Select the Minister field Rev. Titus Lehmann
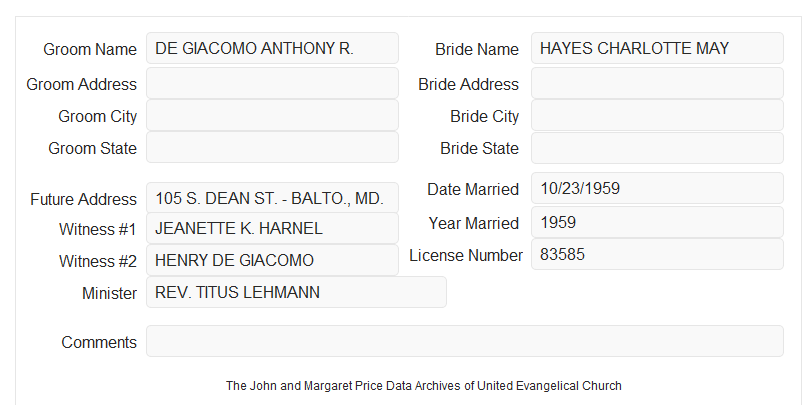This screenshot has height=405, width=805. pos(296,292)
